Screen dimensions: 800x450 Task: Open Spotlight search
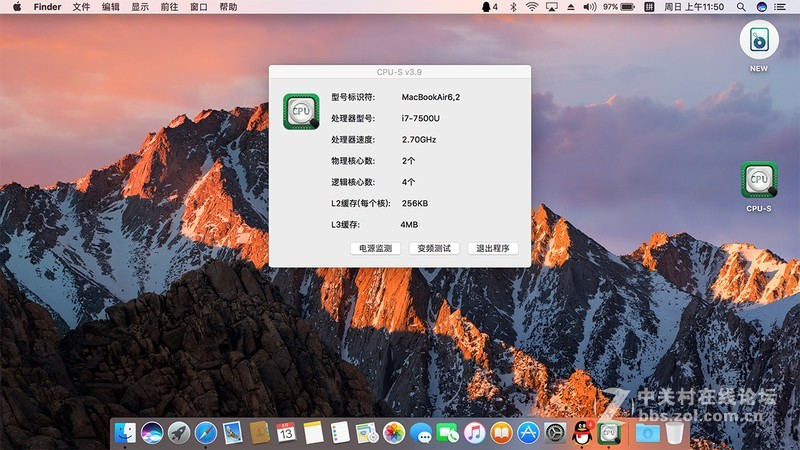(741, 7)
